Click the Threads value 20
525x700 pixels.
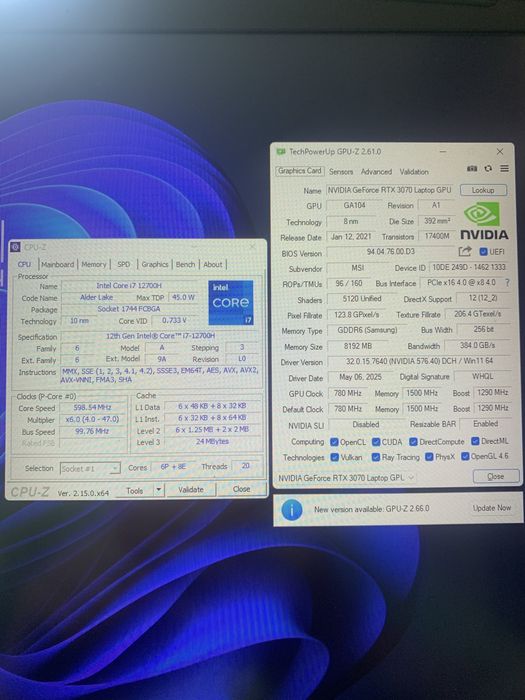(x=246, y=466)
